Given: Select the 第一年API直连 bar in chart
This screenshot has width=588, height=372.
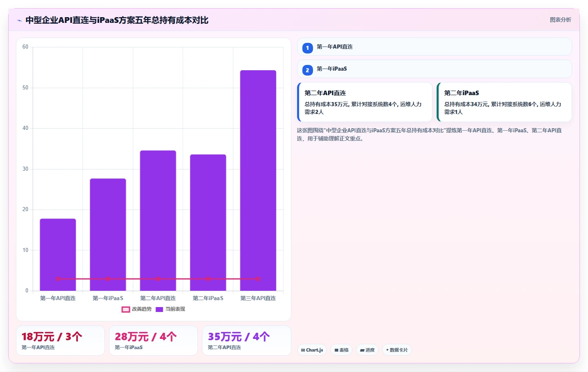Looking at the screenshot, I should pos(58,255).
